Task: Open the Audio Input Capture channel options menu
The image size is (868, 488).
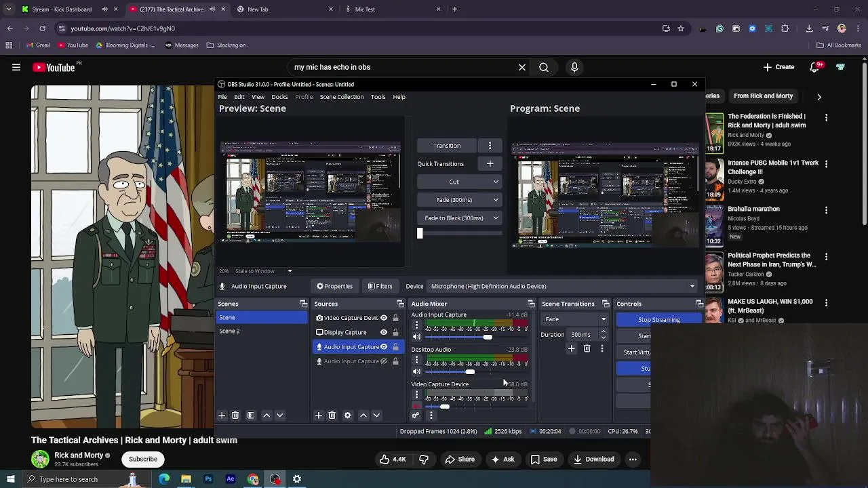Action: (x=416, y=325)
